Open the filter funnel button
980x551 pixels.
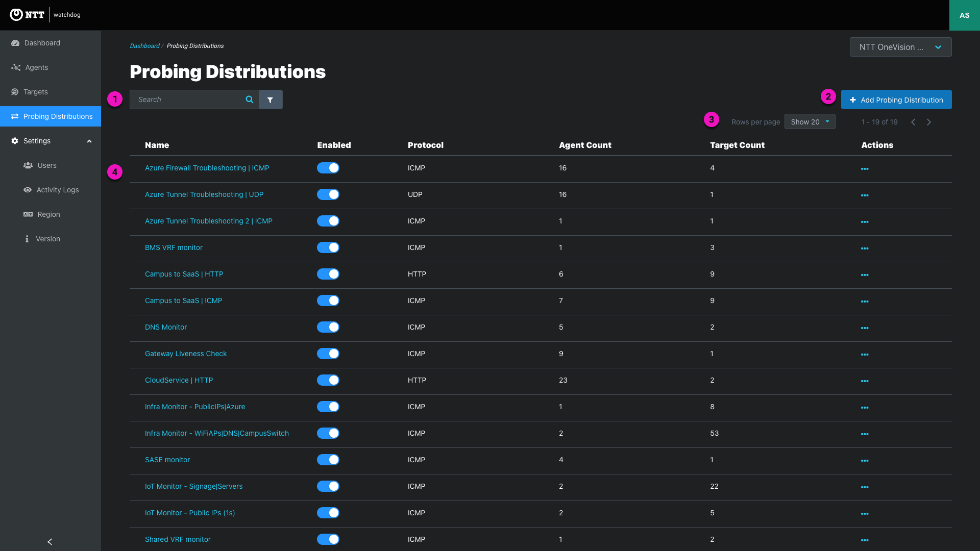271,99
